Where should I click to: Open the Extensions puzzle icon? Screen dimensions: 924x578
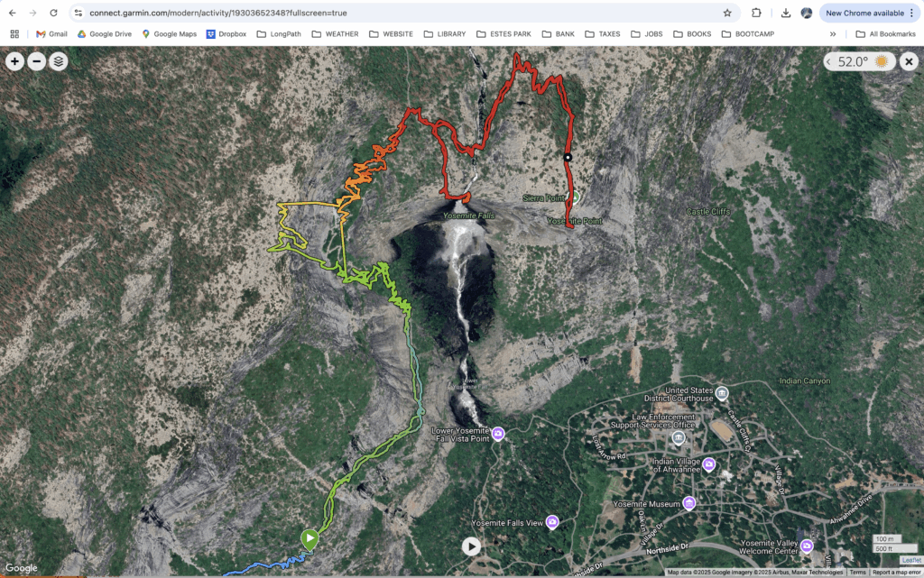[756, 14]
